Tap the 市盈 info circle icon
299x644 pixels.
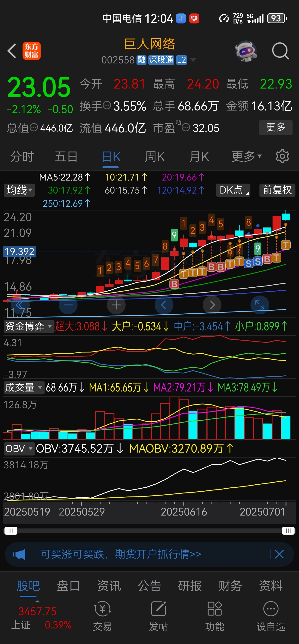[185, 127]
